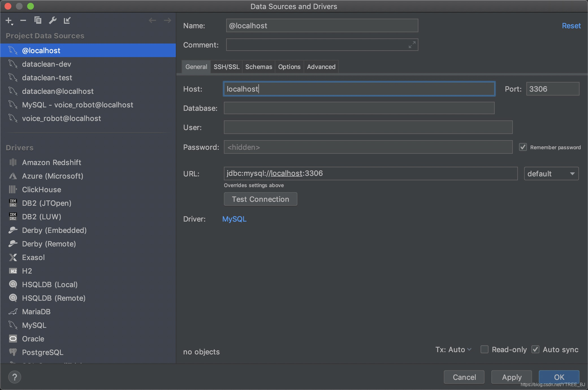
Task: Click the add data source plus icon
Action: pos(8,20)
